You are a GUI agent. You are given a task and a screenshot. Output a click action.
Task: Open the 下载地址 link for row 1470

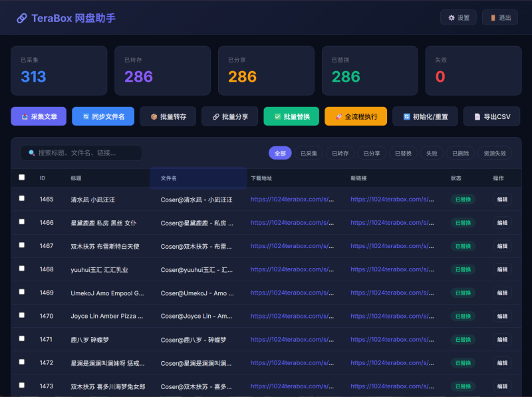[292, 317]
